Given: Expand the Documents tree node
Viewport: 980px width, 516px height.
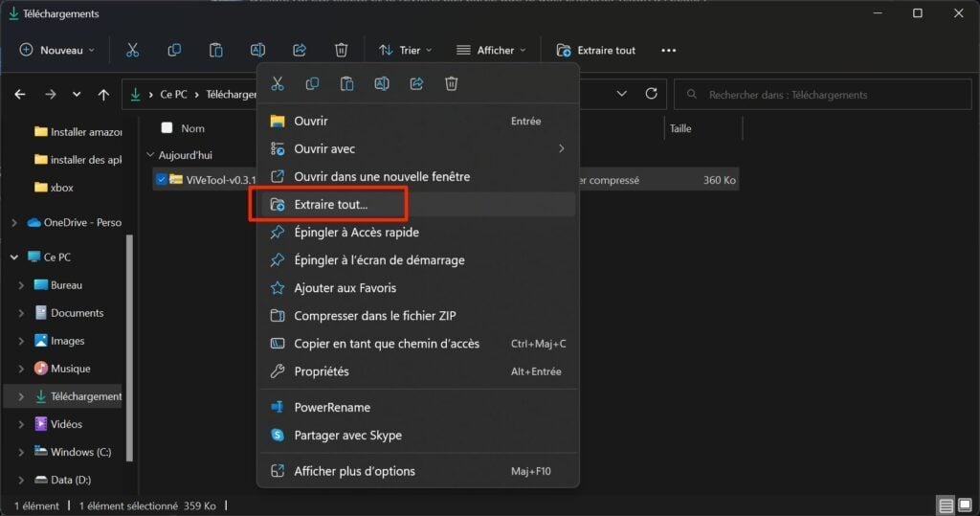Looking at the screenshot, I should coord(21,313).
